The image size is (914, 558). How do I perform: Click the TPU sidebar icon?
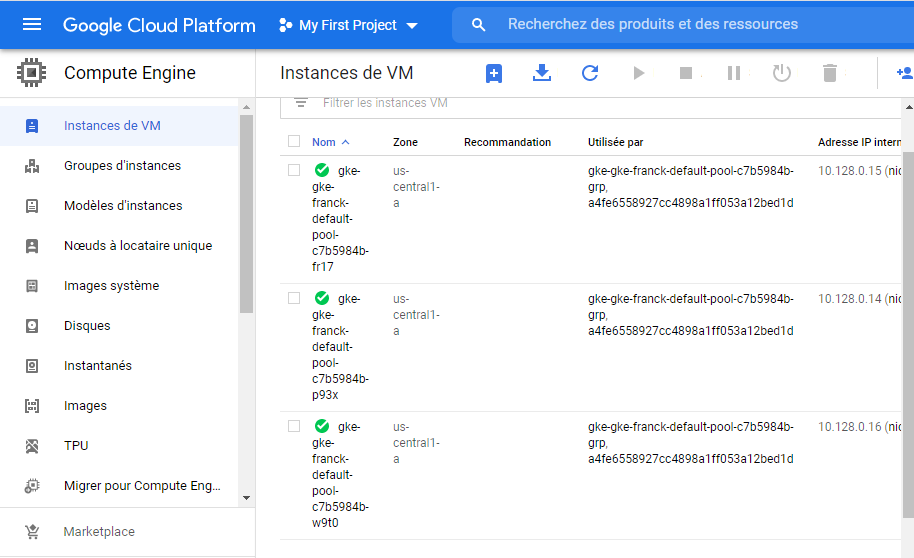coord(32,446)
